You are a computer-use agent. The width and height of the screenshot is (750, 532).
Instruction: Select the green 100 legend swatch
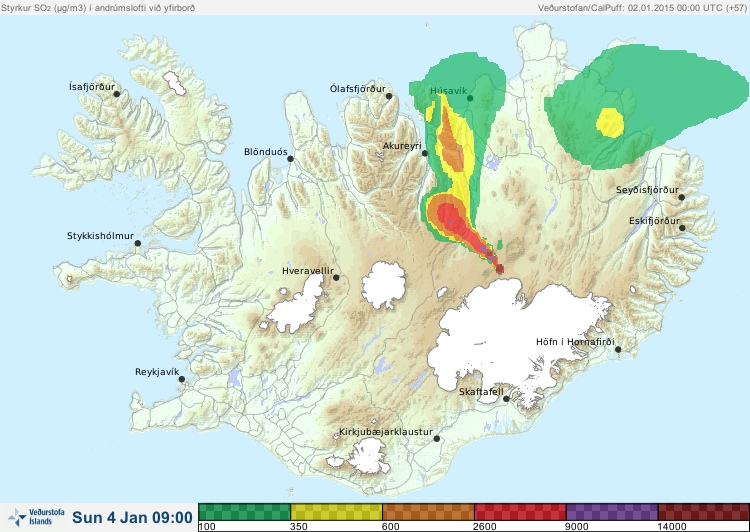point(244,512)
